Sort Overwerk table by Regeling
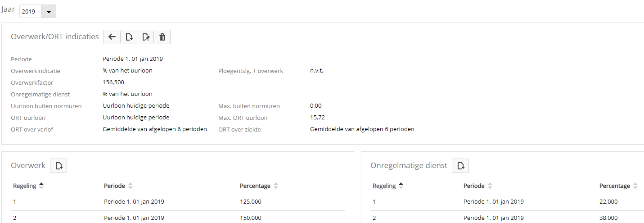The width and height of the screenshot is (644, 223). pyautogui.click(x=27, y=186)
